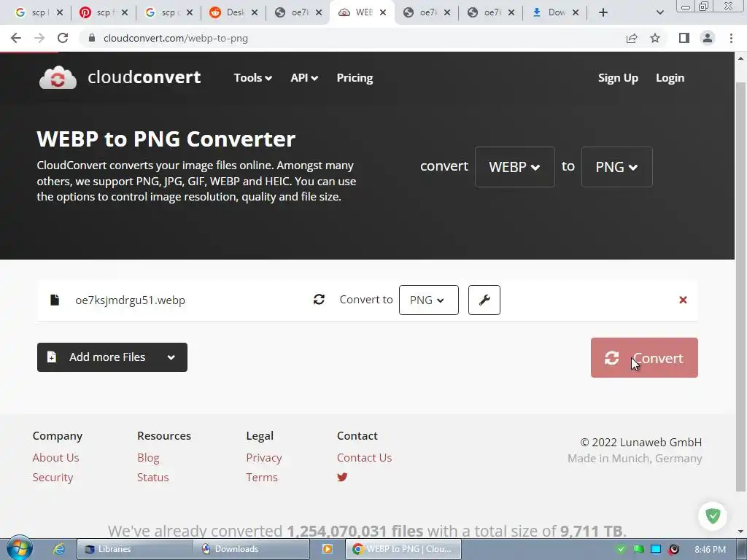747x560 pixels.
Task: Click the red round tray icon
Action: pos(673,550)
